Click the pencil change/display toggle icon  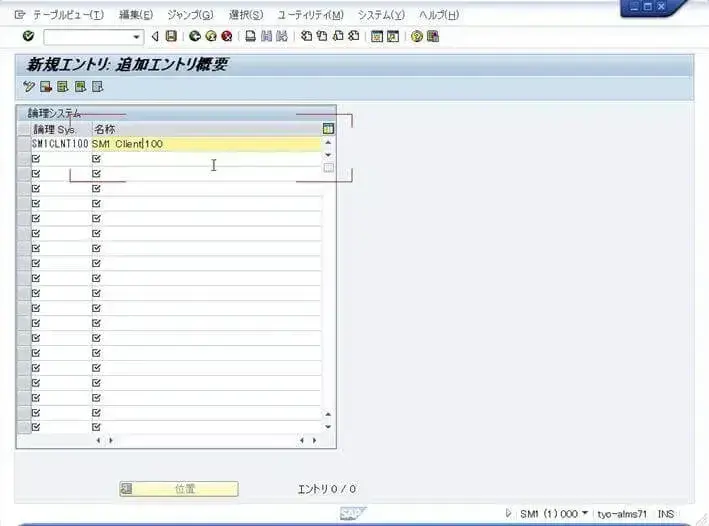[29, 86]
